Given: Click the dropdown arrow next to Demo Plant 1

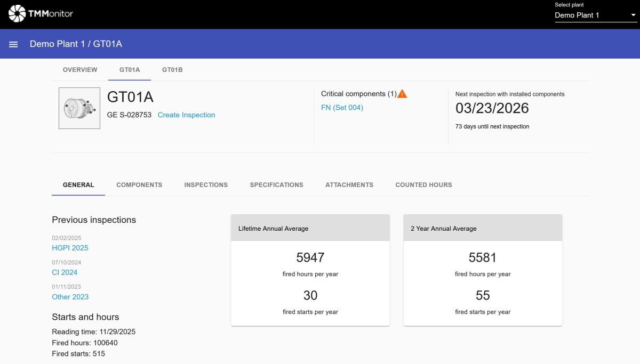Looking at the screenshot, I should [634, 15].
